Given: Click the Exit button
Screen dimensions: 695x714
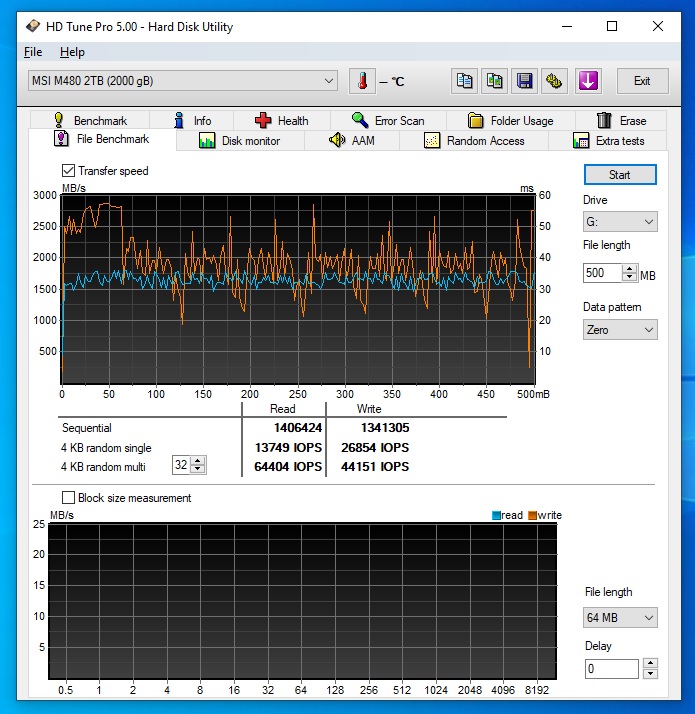Looking at the screenshot, I should click(x=642, y=81).
